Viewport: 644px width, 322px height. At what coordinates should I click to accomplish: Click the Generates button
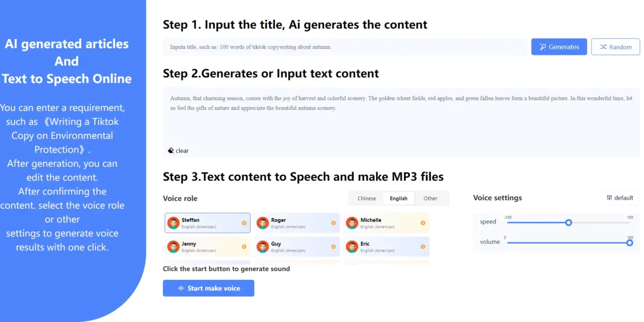pos(559,47)
